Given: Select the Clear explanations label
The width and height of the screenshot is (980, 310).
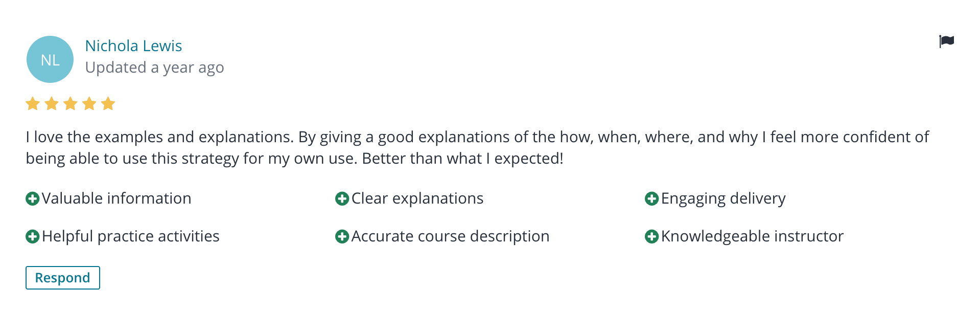Looking at the screenshot, I should pos(417,198).
